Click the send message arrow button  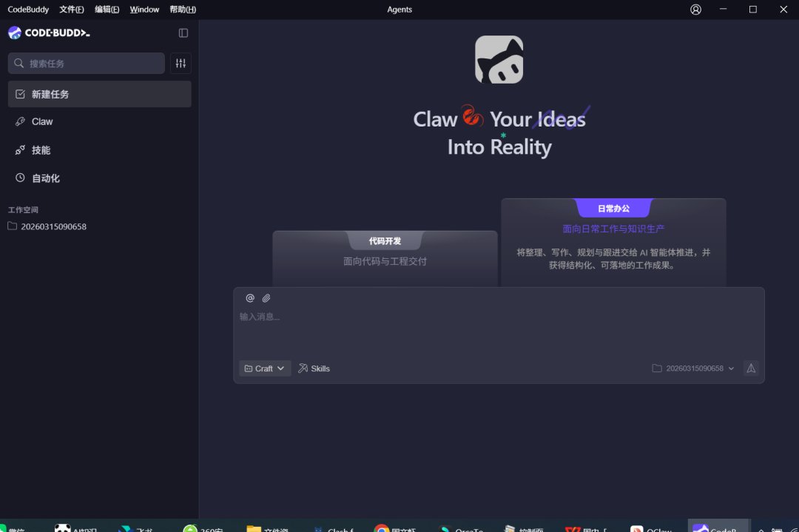tap(751, 368)
